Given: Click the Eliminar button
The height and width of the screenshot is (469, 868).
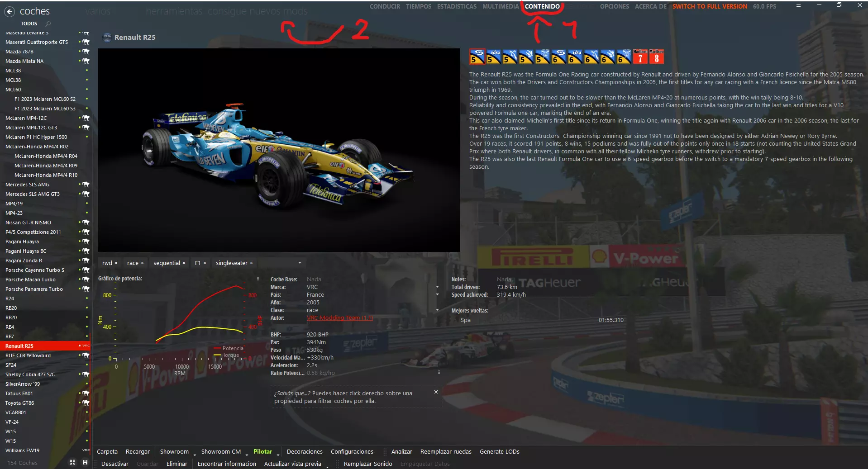Looking at the screenshot, I should [176, 464].
